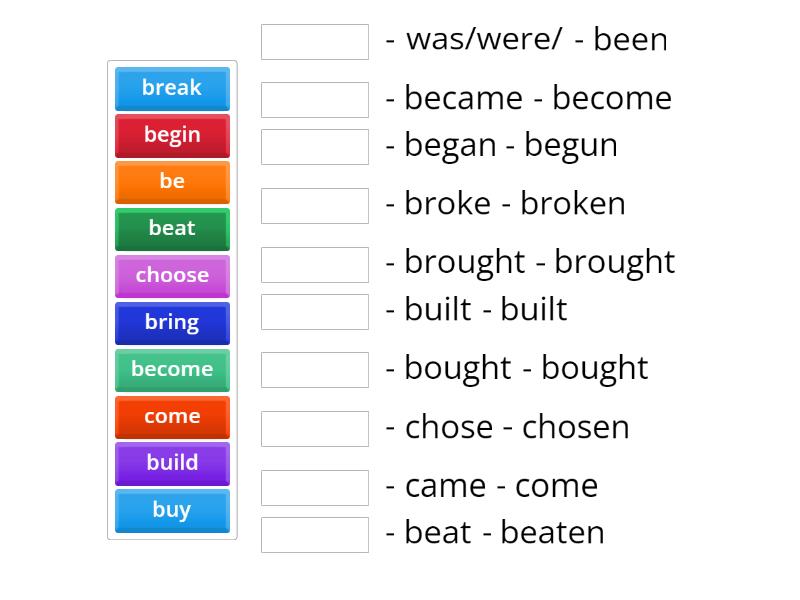The image size is (800, 600).
Task: Click the answer box before 'beat - beaten'
Action: click(x=314, y=533)
